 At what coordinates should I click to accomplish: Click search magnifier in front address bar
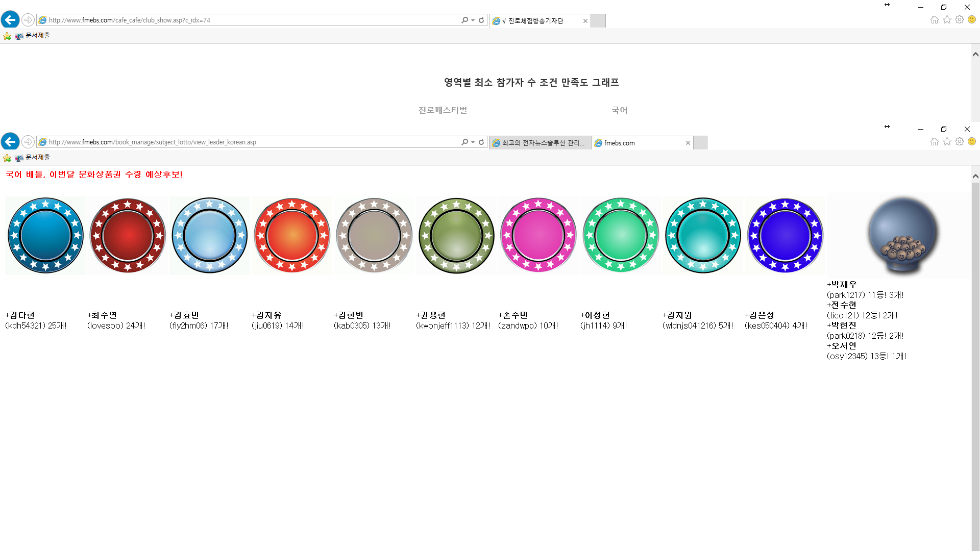point(464,142)
